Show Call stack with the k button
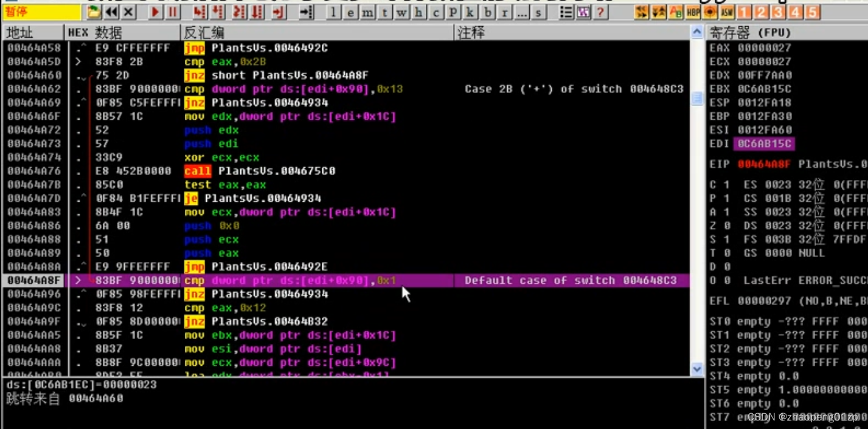868x429 pixels. point(470,13)
